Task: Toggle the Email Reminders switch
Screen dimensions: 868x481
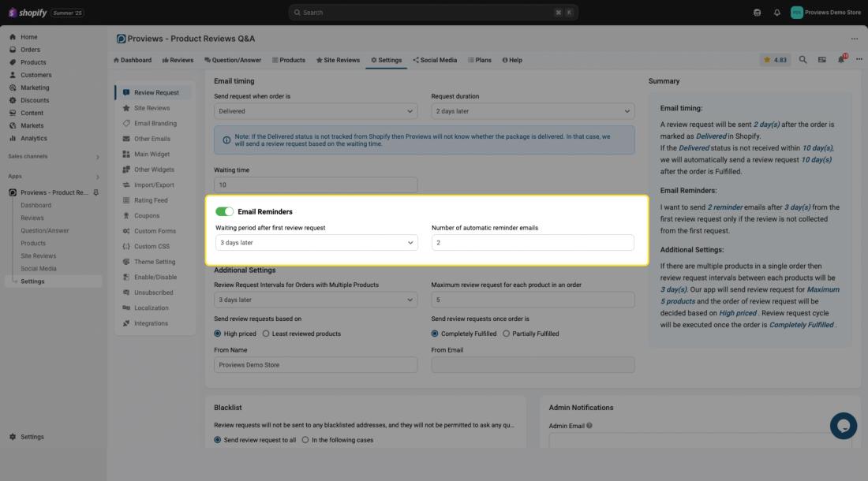Action: tap(224, 211)
